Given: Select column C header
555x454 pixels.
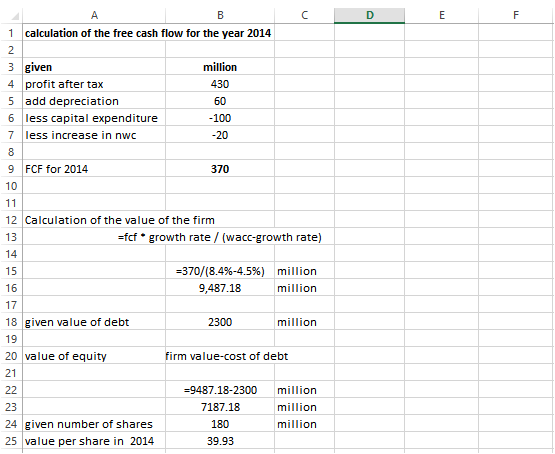Looking at the screenshot, I should [x=304, y=15].
